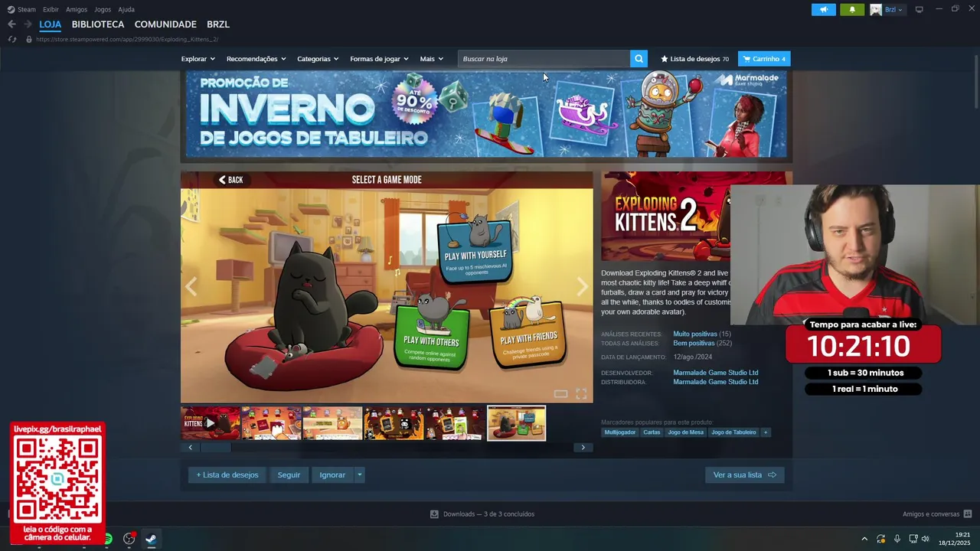Open distributor Marmalade Game Studio Ltd link

[716, 382]
